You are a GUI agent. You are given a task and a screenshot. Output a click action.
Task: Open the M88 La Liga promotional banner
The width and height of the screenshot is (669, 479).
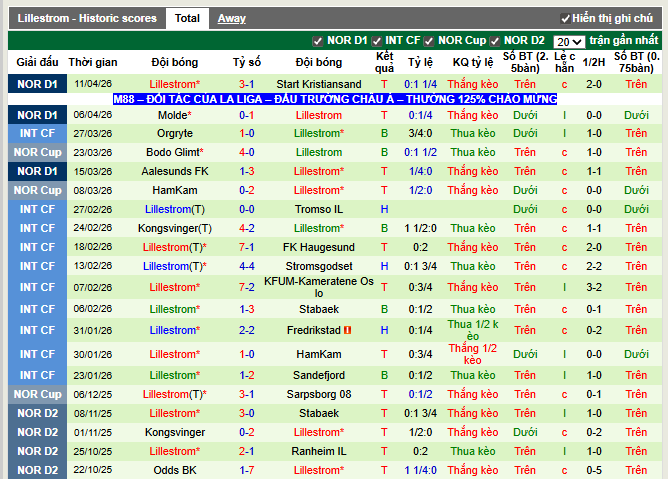(334, 100)
